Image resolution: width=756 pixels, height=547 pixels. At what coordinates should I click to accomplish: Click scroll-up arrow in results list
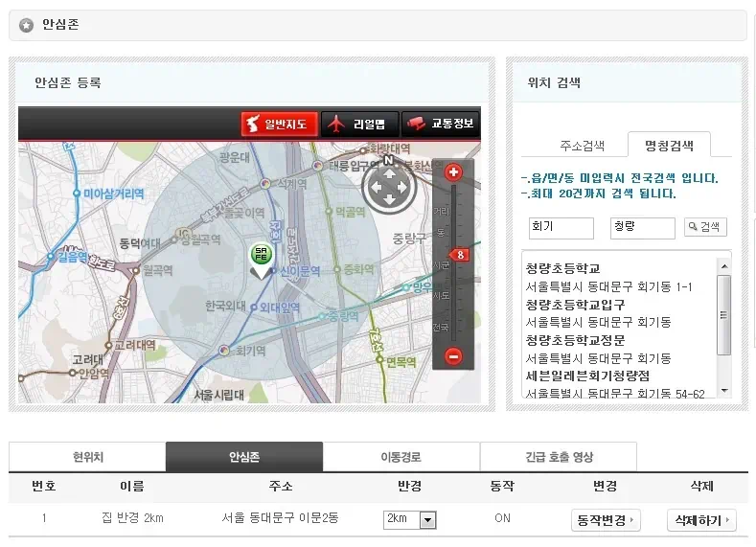(724, 266)
